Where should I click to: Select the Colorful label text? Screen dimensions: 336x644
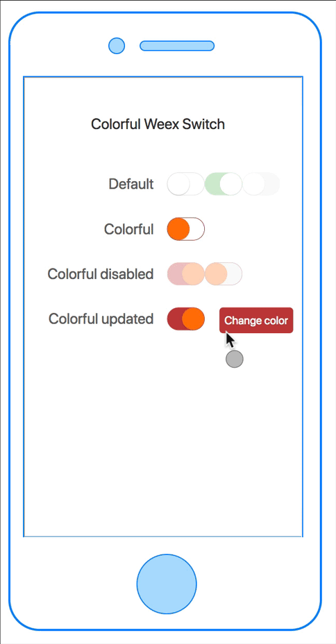point(129,229)
